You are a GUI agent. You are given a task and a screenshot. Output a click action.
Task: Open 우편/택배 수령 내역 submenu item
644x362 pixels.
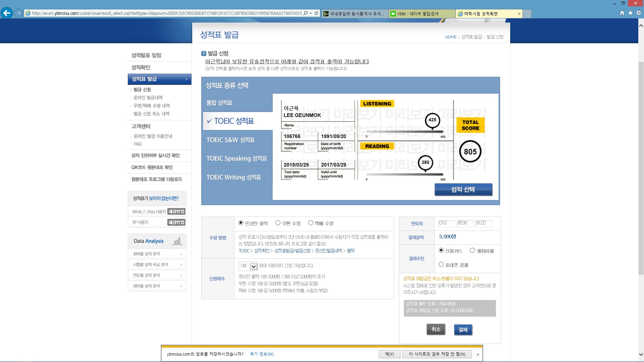click(152, 106)
